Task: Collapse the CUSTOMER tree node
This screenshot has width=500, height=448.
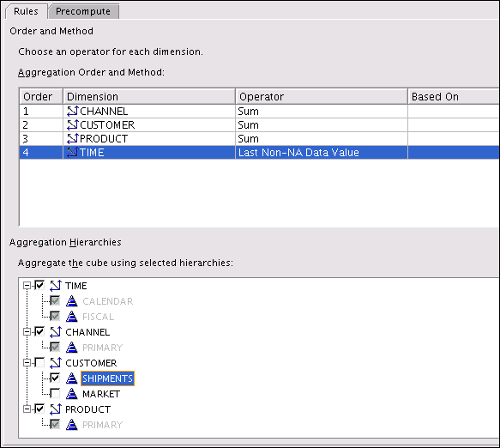Action: point(27,363)
